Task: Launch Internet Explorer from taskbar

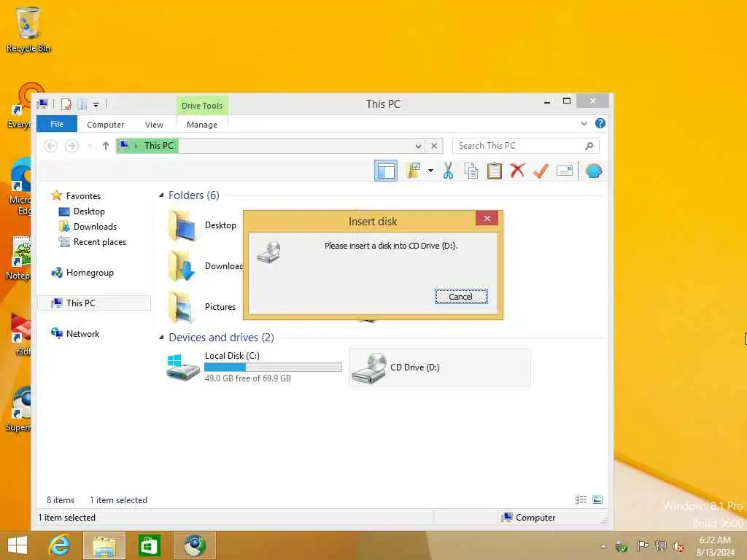Action: (x=60, y=545)
